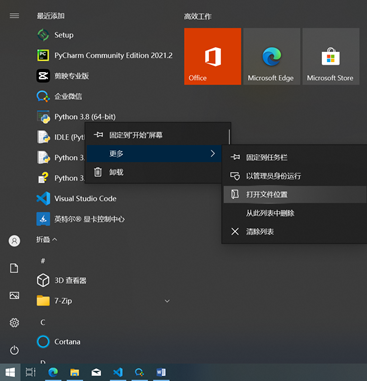This screenshot has height=381, width=367.
Task: Open the Microsoft Store tile
Action: 331,56
